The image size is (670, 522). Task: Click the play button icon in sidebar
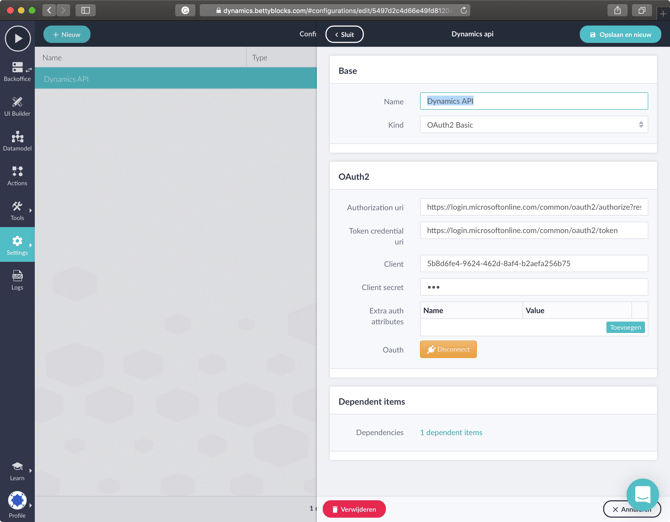click(x=17, y=38)
